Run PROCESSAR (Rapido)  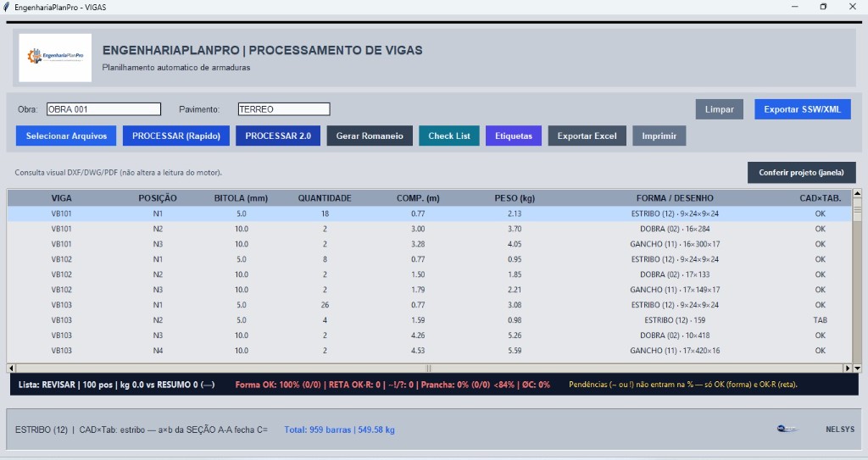click(176, 136)
